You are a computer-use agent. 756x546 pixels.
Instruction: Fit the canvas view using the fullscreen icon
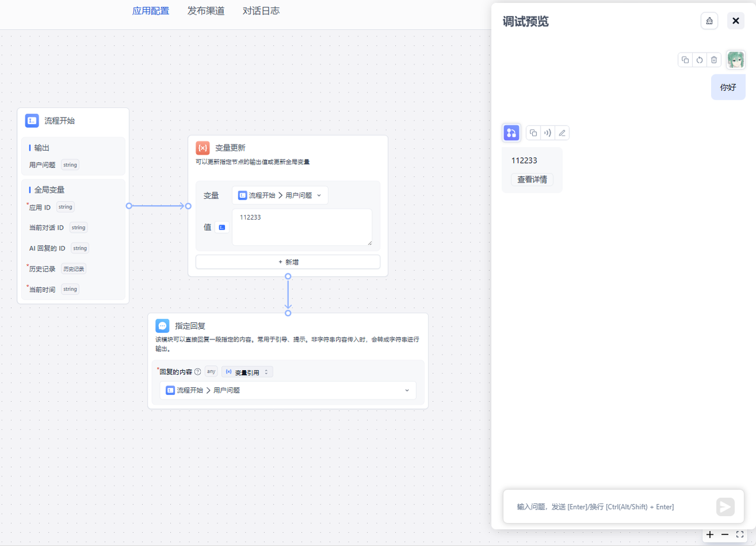click(x=740, y=534)
